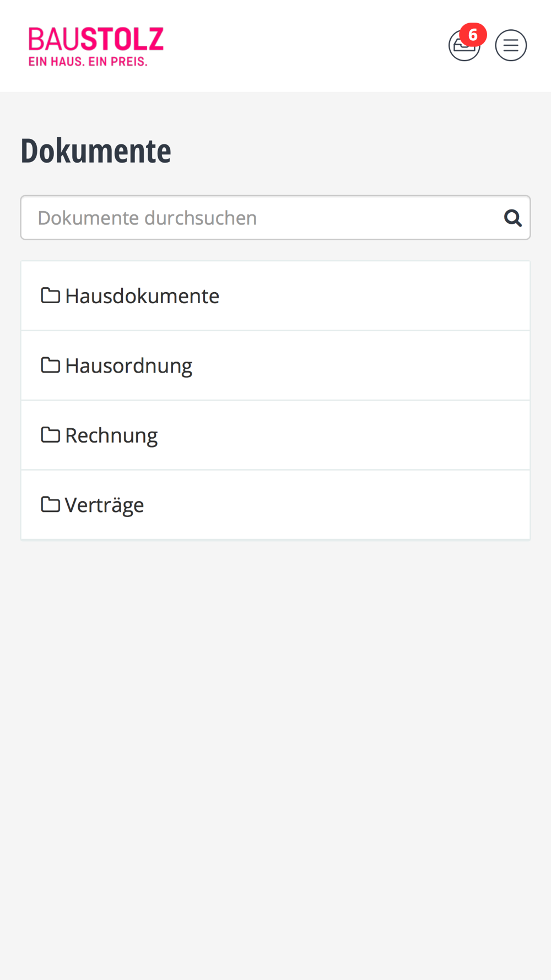Click the red badge showing 6

pyautogui.click(x=473, y=35)
